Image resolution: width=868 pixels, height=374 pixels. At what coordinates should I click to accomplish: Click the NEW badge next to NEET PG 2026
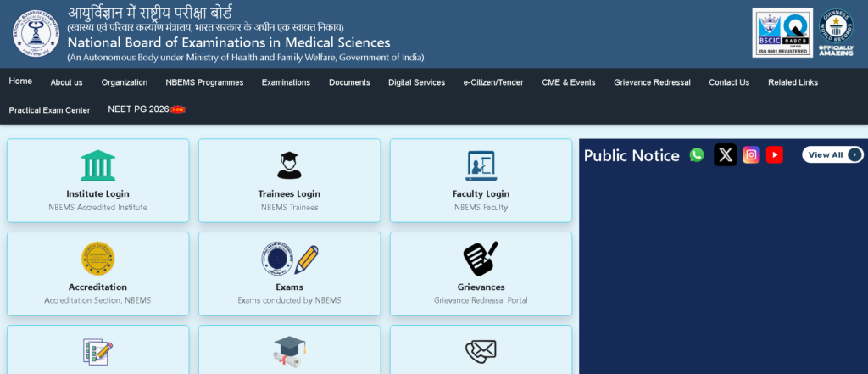[178, 109]
